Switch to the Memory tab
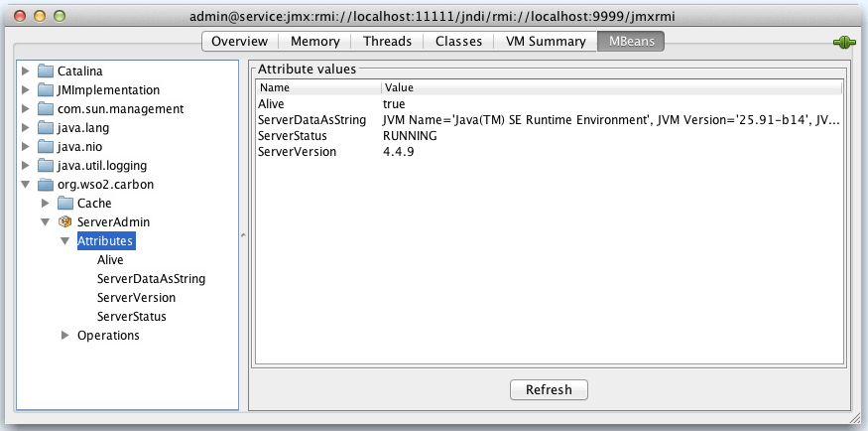The height and width of the screenshot is (431, 868). [x=314, y=41]
